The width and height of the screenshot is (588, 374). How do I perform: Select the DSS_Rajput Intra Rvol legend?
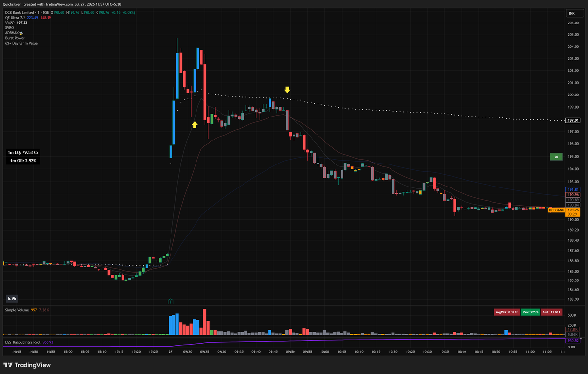pos(23,342)
